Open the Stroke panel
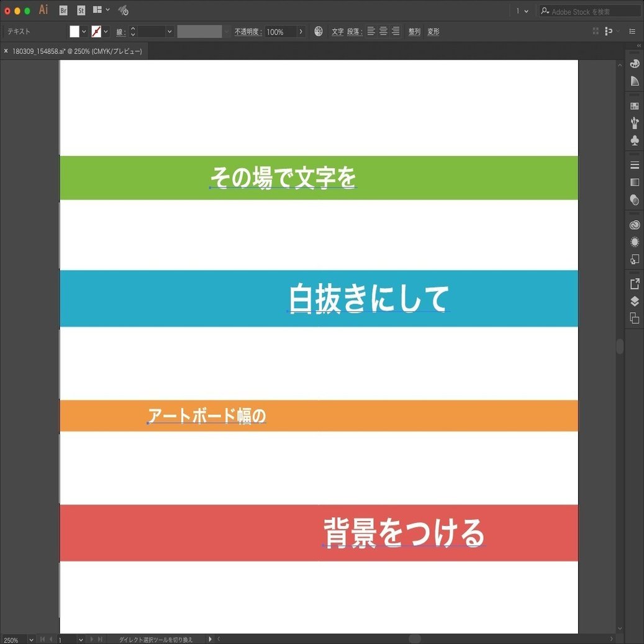644x644 pixels. point(634,165)
